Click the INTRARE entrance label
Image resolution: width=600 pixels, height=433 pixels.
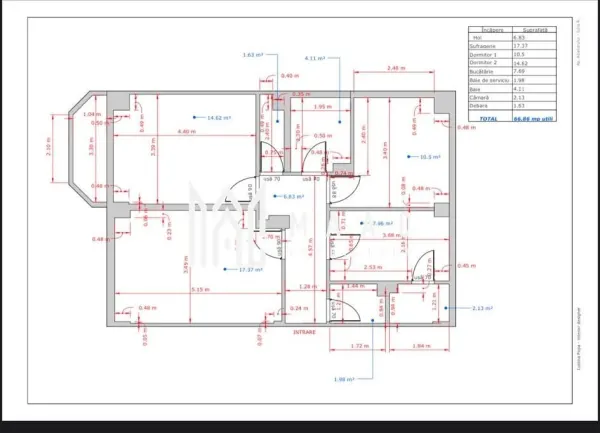[x=305, y=332]
